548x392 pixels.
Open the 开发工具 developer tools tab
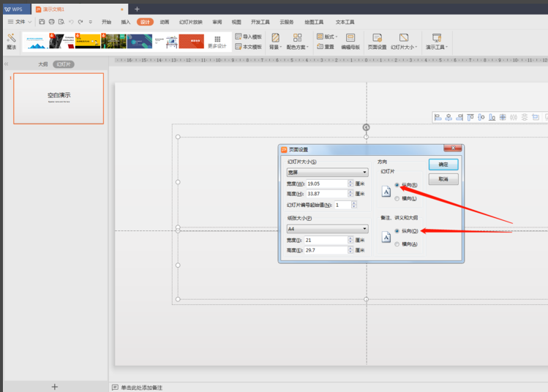point(260,22)
